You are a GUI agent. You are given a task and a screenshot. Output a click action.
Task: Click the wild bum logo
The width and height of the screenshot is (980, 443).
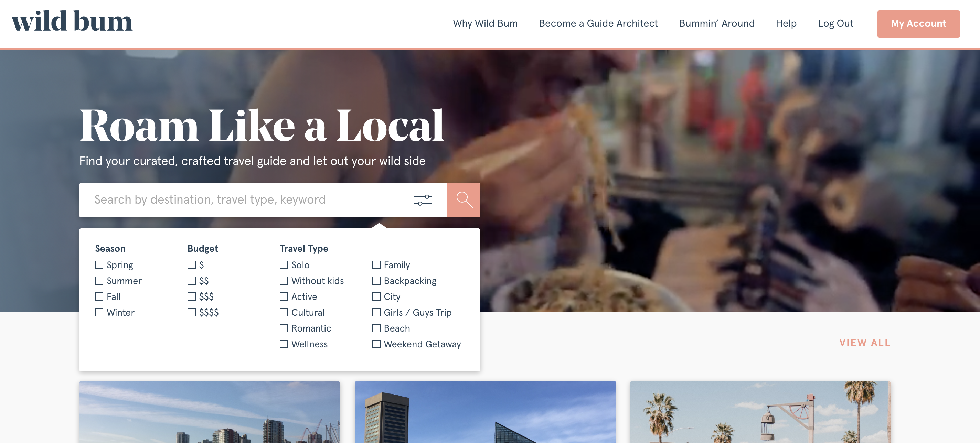(x=72, y=21)
